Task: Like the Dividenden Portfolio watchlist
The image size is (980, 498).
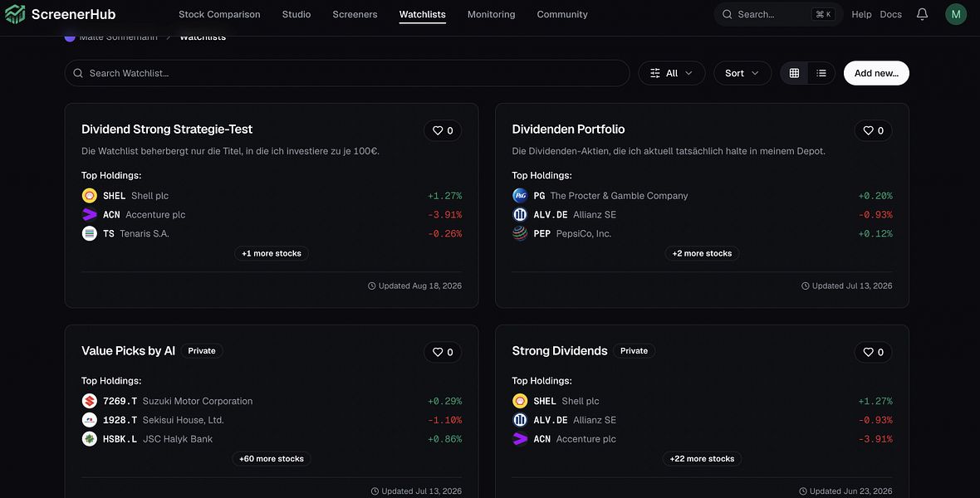Action: [x=873, y=130]
